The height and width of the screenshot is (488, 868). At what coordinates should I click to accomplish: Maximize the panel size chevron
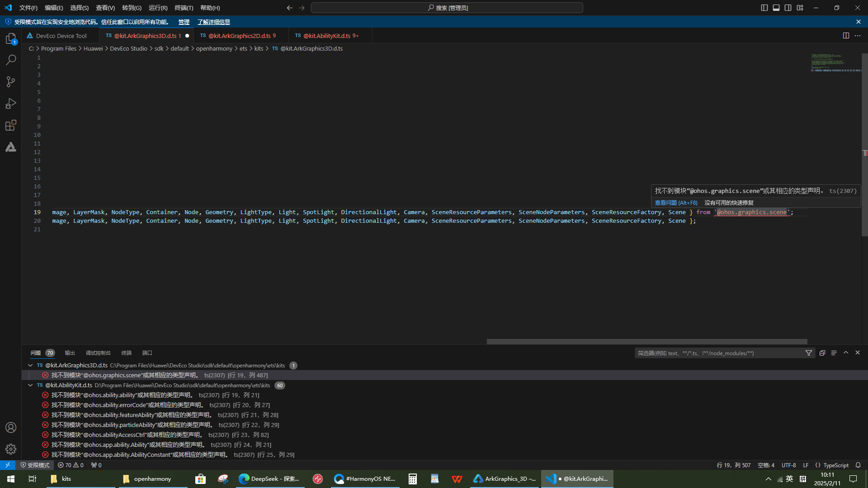pos(846,353)
